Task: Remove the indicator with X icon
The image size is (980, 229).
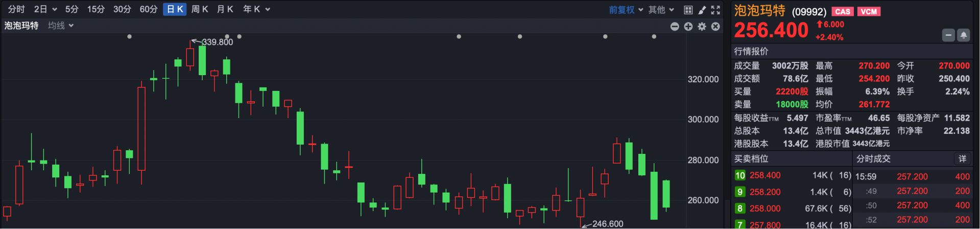Action: click(715, 27)
